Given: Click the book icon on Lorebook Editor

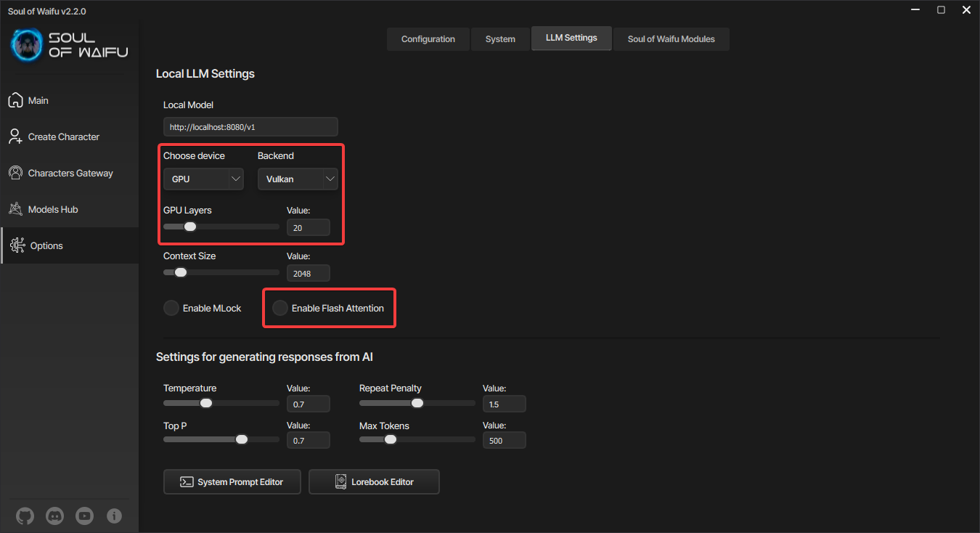Looking at the screenshot, I should click(x=340, y=481).
